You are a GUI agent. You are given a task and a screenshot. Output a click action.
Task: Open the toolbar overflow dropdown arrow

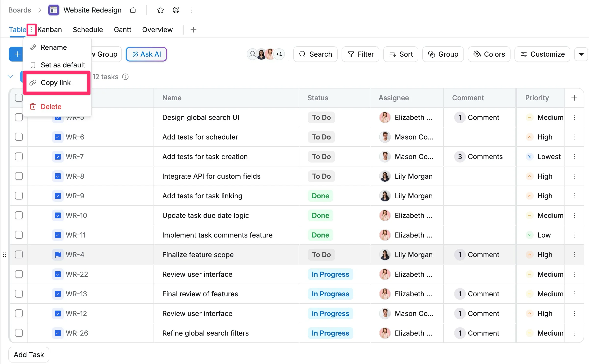581,54
